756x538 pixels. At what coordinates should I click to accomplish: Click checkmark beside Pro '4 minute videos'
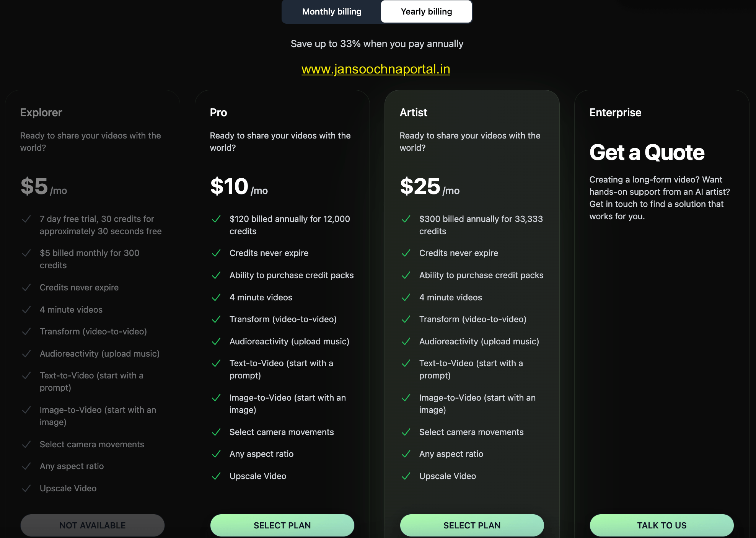[x=216, y=297]
